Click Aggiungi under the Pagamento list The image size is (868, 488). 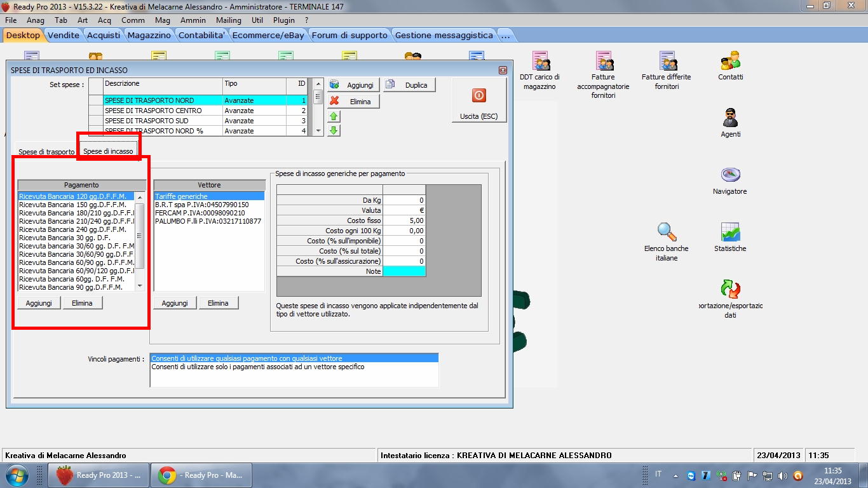click(39, 303)
